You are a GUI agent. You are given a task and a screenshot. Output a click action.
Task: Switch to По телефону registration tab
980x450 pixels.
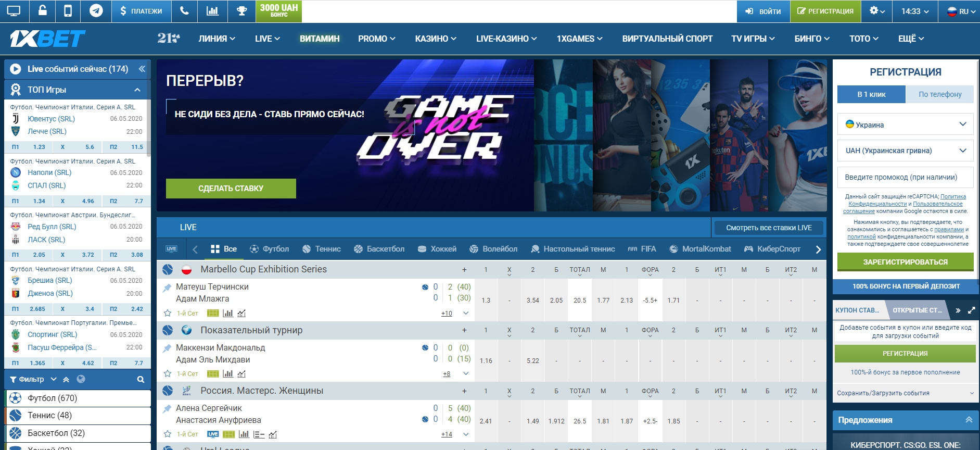(x=939, y=94)
